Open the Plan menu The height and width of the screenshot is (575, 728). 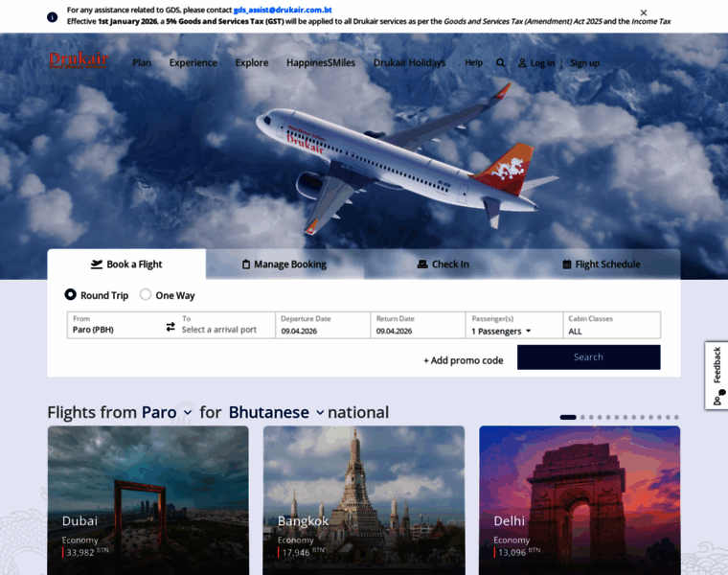pyautogui.click(x=142, y=62)
